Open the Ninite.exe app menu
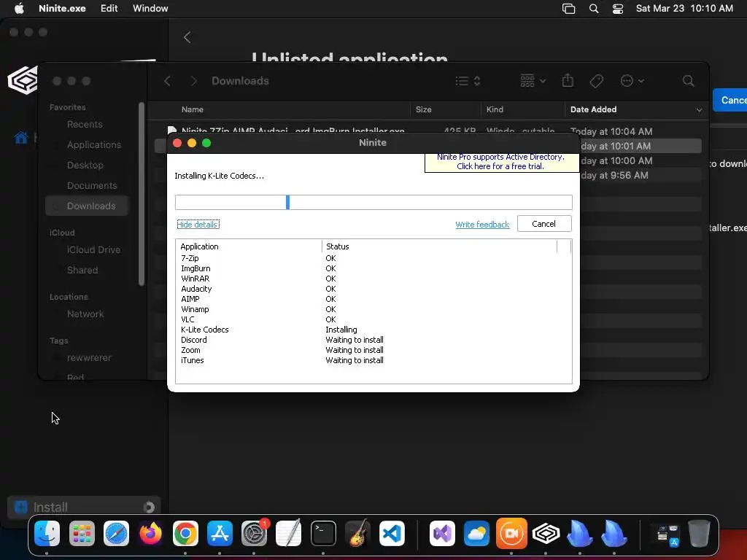 pos(63,8)
